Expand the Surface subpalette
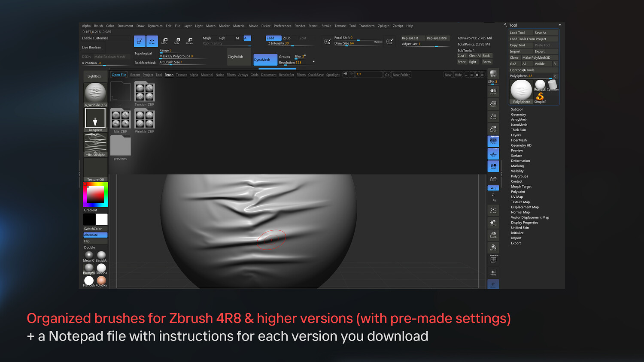Screen dimensions: 644x362 [x=516, y=156]
